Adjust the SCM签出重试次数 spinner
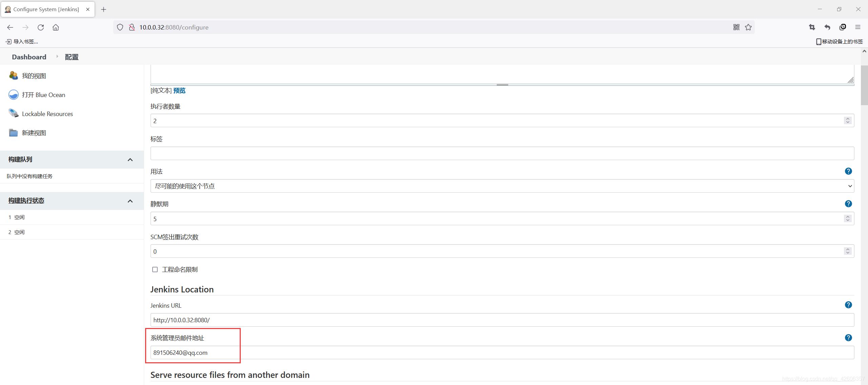The width and height of the screenshot is (868, 385). (x=848, y=251)
